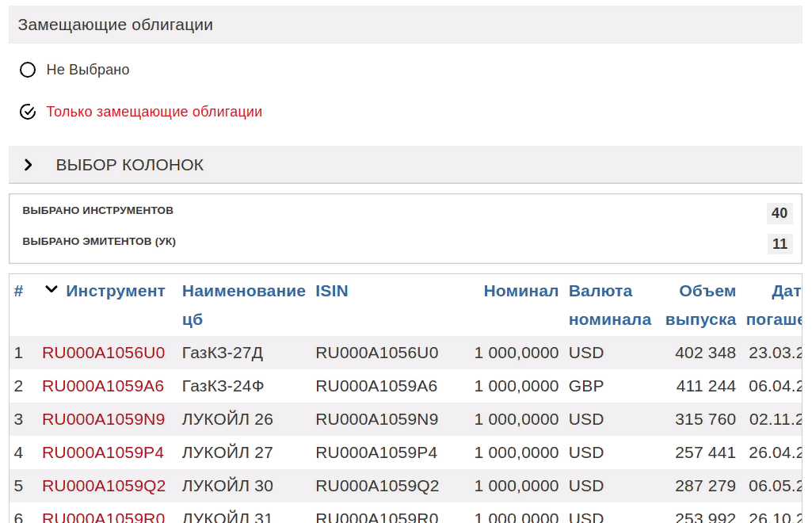Click the selected issuers count 11
Screen dimensions: 812x523
coord(780,244)
